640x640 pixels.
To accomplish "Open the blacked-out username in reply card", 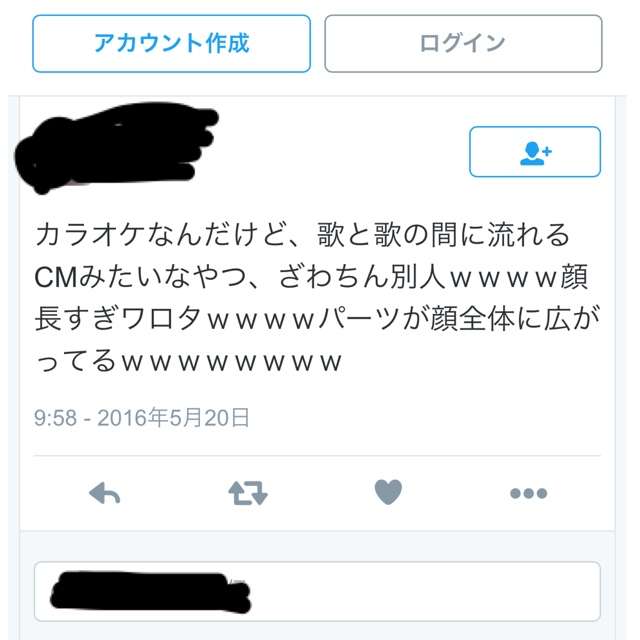I will click(150, 592).
